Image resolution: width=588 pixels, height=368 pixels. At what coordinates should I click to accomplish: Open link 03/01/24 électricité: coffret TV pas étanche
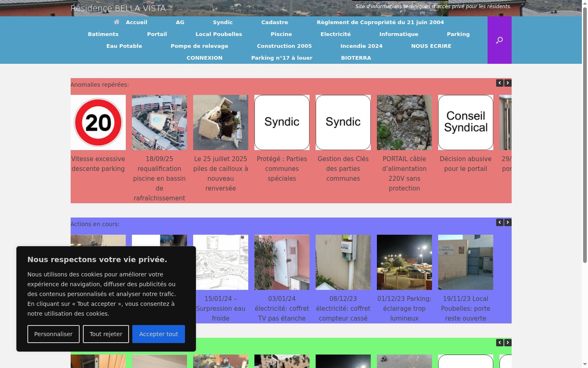tap(282, 309)
